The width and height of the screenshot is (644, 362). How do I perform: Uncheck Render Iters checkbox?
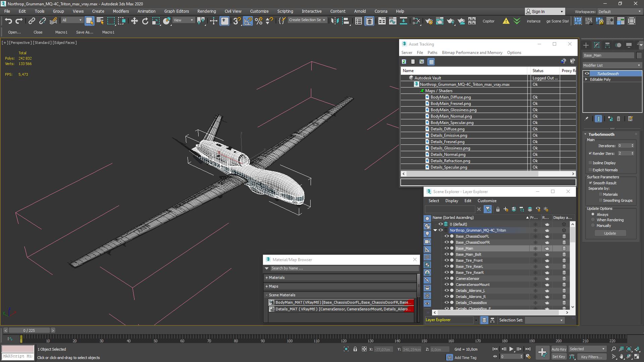point(590,154)
